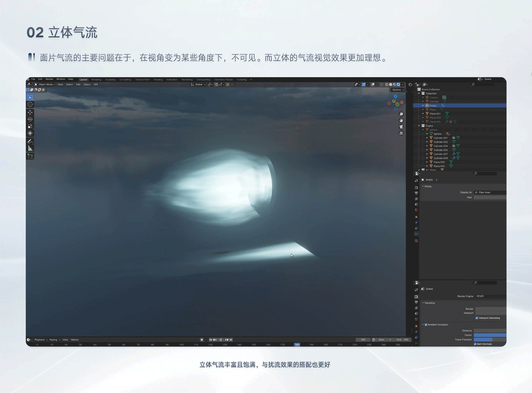Open the Global transform orientation dropdown
The width and height of the screenshot is (532, 393).
[x=198, y=85]
